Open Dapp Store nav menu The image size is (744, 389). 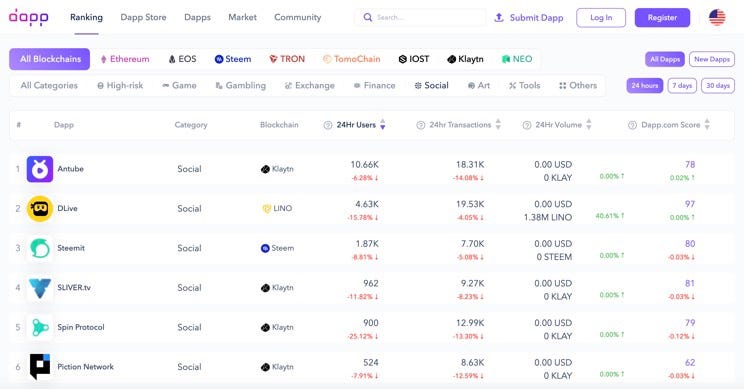[x=143, y=18]
